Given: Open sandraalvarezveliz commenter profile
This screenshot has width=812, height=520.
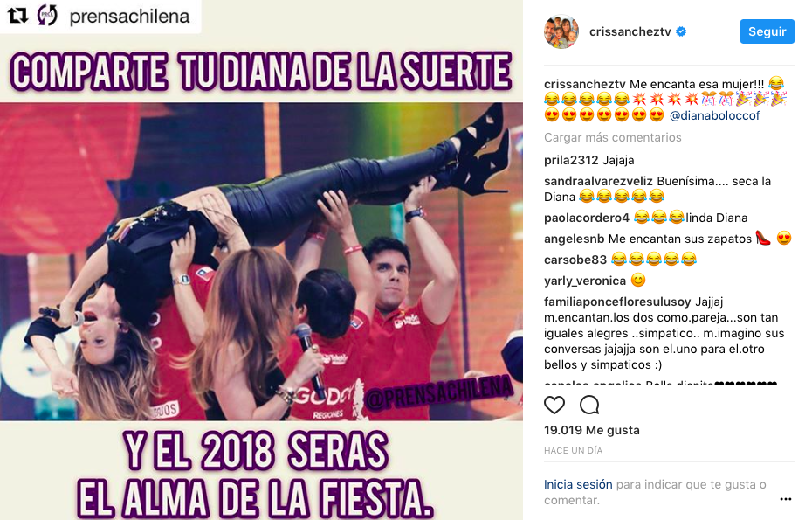Looking at the screenshot, I should pyautogui.click(x=598, y=181).
